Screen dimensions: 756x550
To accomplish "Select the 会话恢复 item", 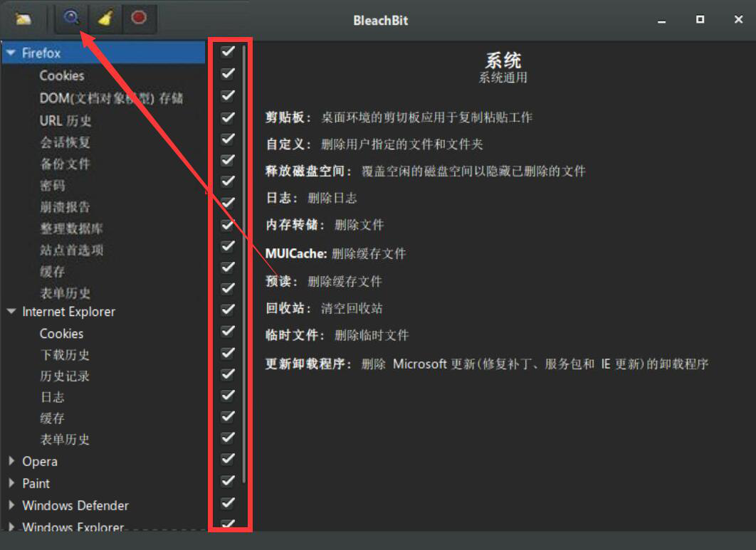I will coord(65,142).
